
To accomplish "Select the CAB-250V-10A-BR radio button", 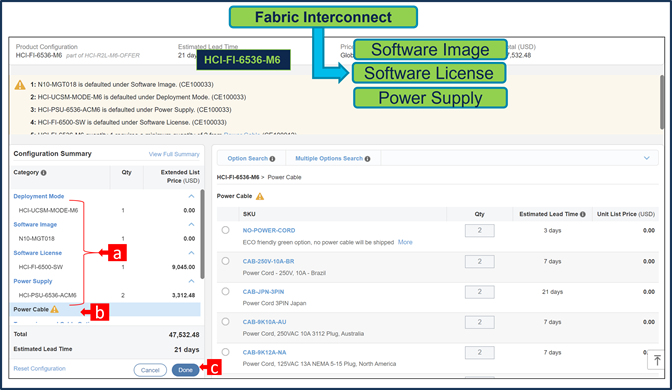I will tap(225, 261).
